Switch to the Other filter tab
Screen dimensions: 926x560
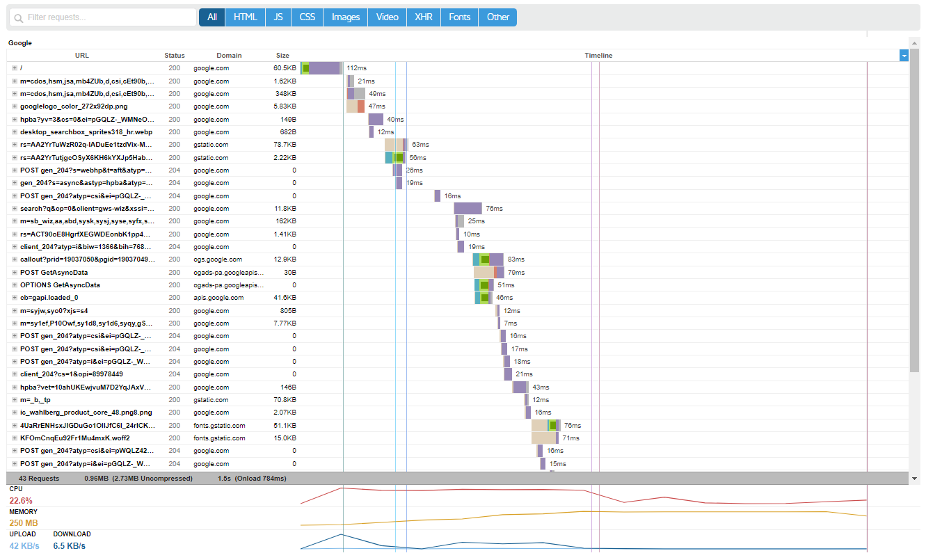coord(498,17)
